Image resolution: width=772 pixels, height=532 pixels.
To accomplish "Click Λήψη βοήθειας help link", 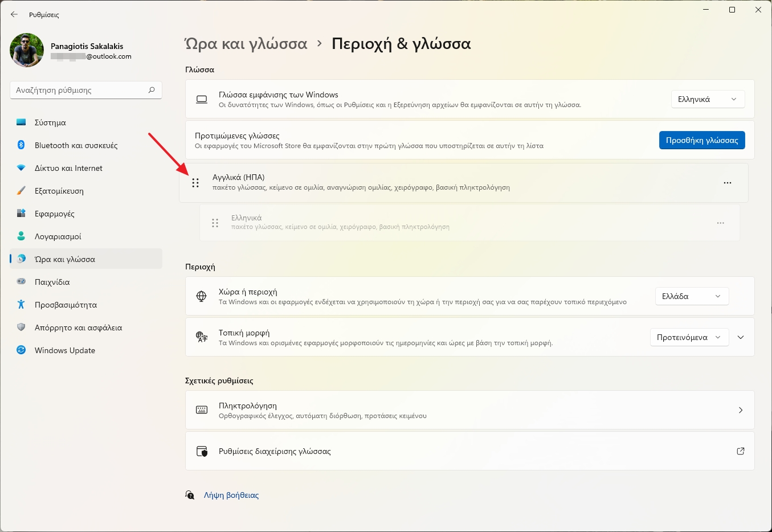I will [x=231, y=495].
